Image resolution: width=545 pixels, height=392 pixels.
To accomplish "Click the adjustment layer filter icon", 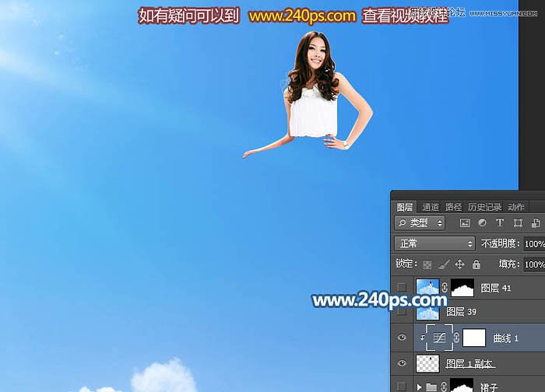I will click(x=482, y=223).
